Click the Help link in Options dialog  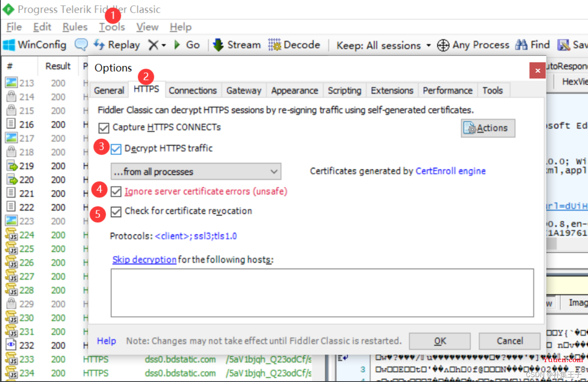(106, 341)
